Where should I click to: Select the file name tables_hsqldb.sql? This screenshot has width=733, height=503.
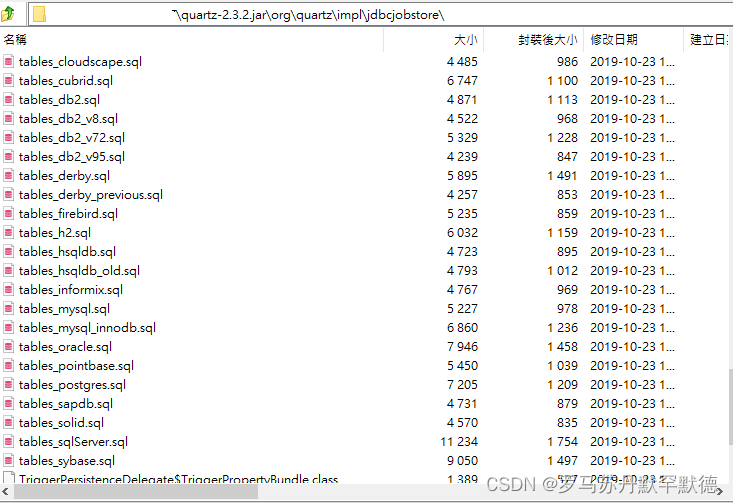coord(67,252)
